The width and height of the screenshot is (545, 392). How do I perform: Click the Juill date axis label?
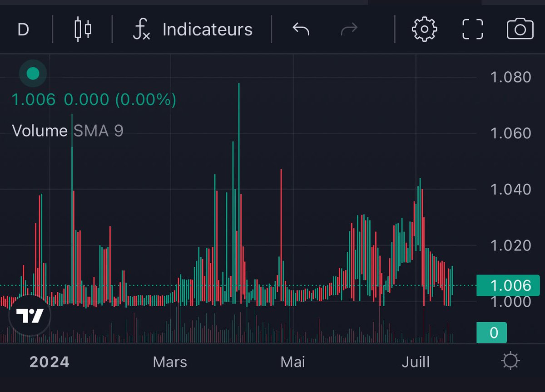(416, 362)
